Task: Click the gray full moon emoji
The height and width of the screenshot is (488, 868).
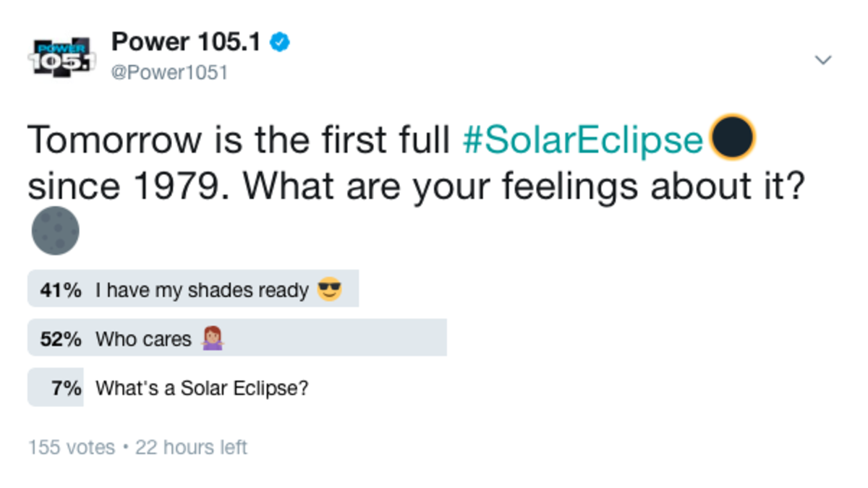Action: 56,231
